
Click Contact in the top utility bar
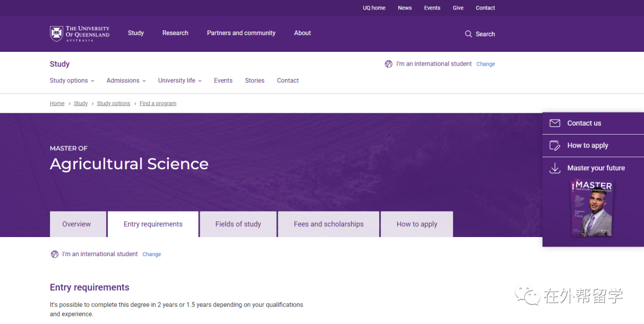pyautogui.click(x=485, y=8)
